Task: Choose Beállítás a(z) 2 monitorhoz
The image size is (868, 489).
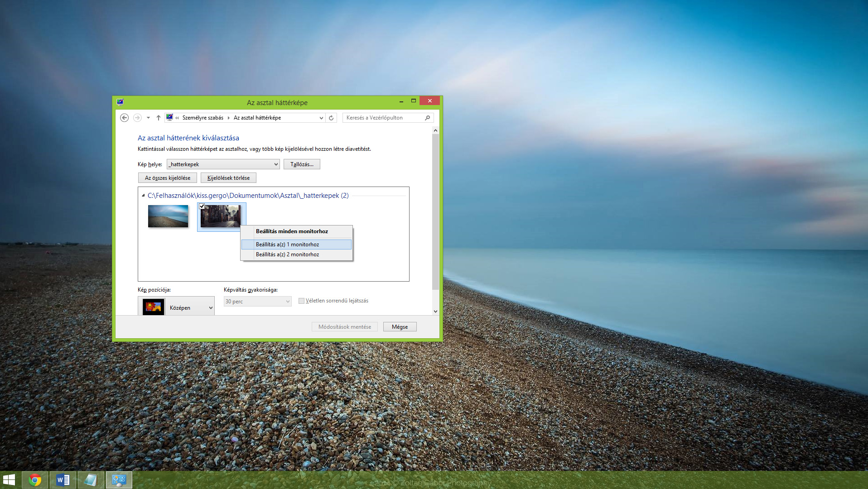Action: [x=287, y=254]
